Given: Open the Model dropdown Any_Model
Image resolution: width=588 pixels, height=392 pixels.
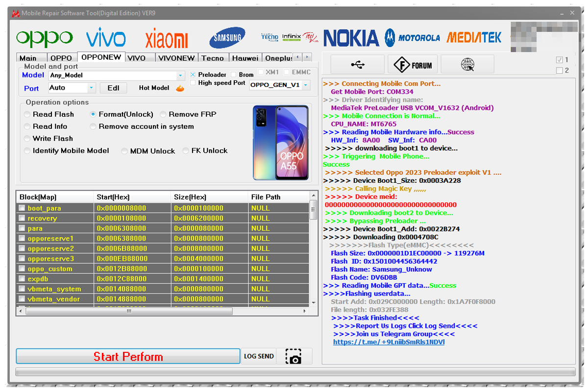Looking at the screenshot, I should (x=117, y=75).
